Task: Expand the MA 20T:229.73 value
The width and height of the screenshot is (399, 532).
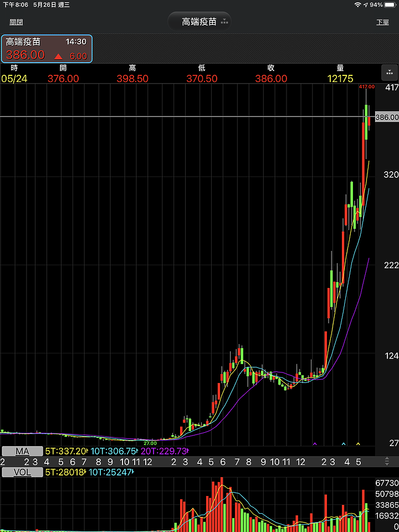Action: tap(164, 451)
